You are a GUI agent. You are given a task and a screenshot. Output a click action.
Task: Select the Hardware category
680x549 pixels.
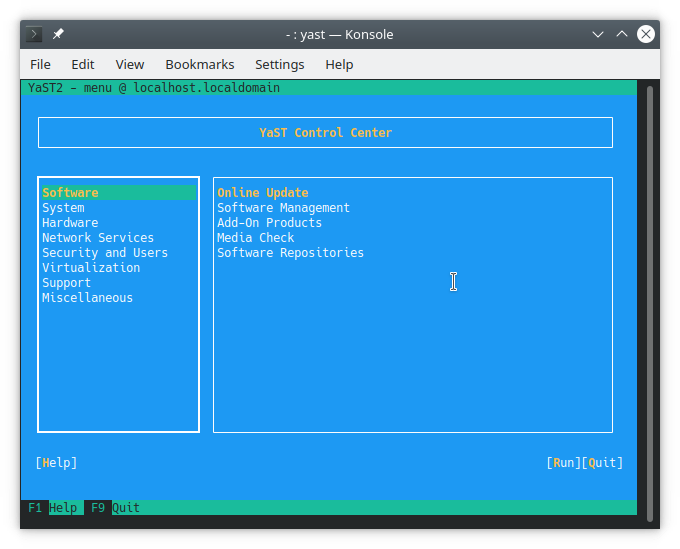tap(70, 223)
